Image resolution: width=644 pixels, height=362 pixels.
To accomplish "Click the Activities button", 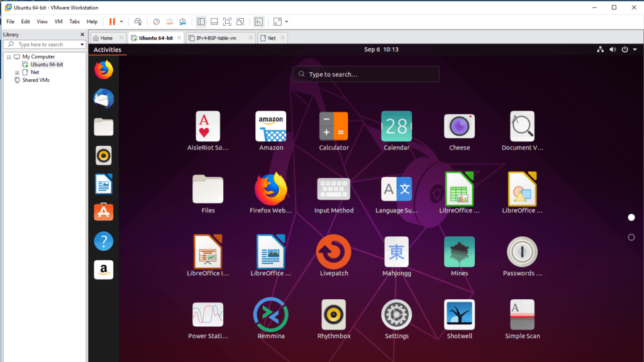I will pyautogui.click(x=107, y=49).
